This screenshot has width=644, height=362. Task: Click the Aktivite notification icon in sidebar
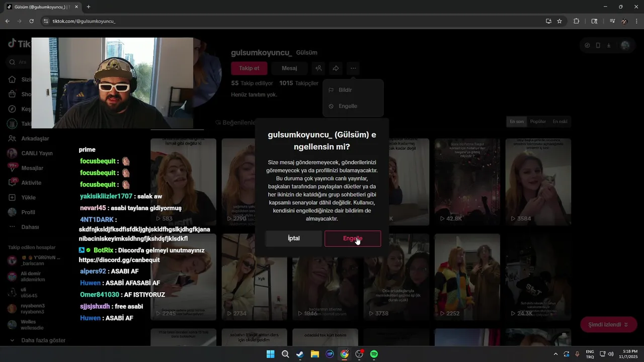[x=12, y=183]
